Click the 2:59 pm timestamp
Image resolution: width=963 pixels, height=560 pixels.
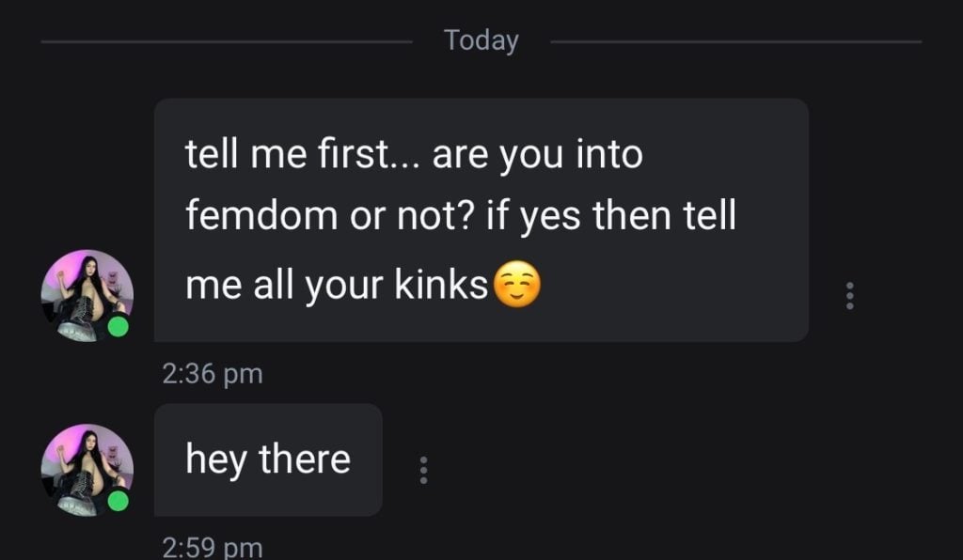(x=212, y=547)
